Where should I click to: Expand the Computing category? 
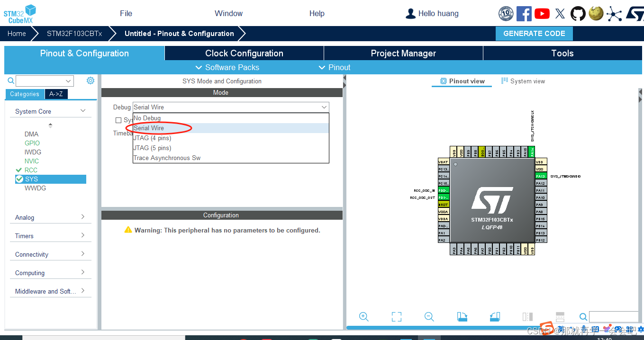tap(51, 273)
